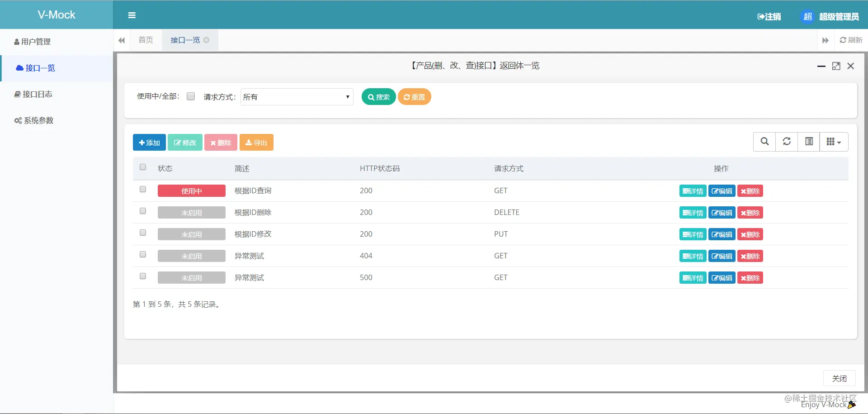Click 编辑 for 404 异常测试 row
Screen dimensions: 868x414
pos(722,256)
